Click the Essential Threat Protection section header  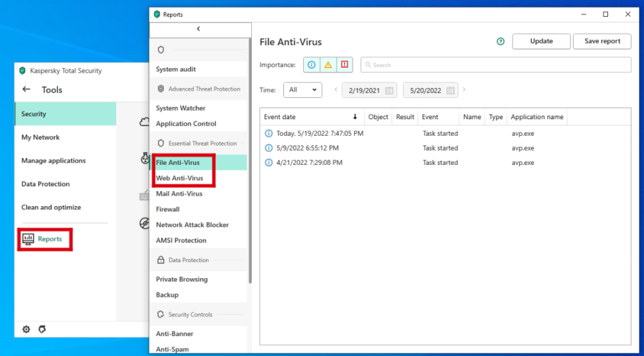point(198,144)
